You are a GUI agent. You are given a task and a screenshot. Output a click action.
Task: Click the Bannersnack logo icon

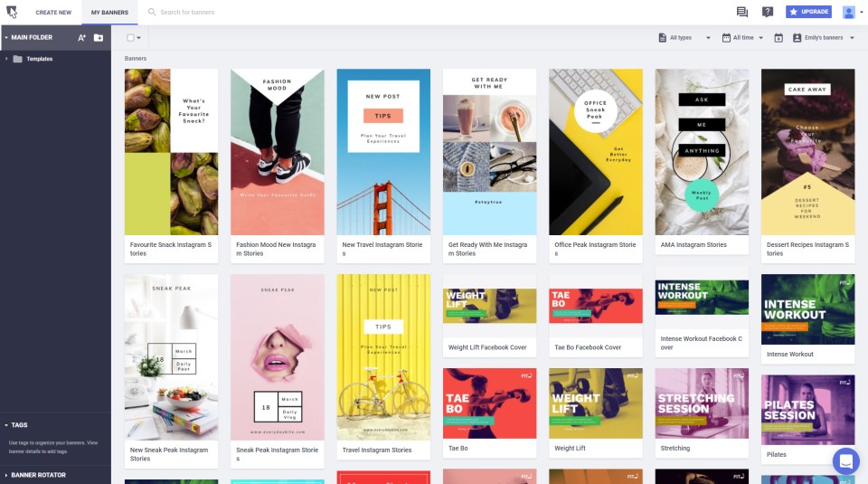tap(11, 12)
